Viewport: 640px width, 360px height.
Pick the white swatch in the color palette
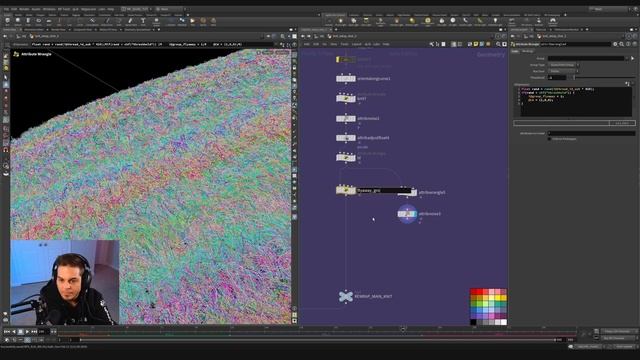(503, 322)
